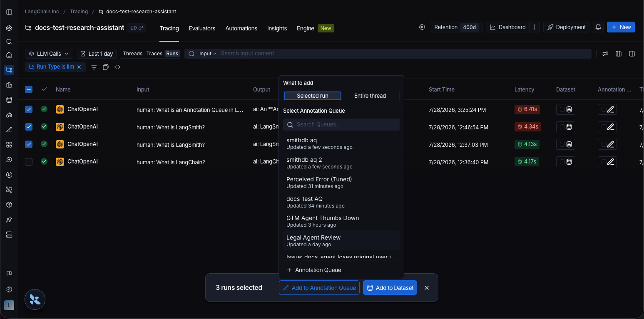This screenshot has height=319, width=644.
Task: Open project settings gear next to Retention
Action: (422, 27)
